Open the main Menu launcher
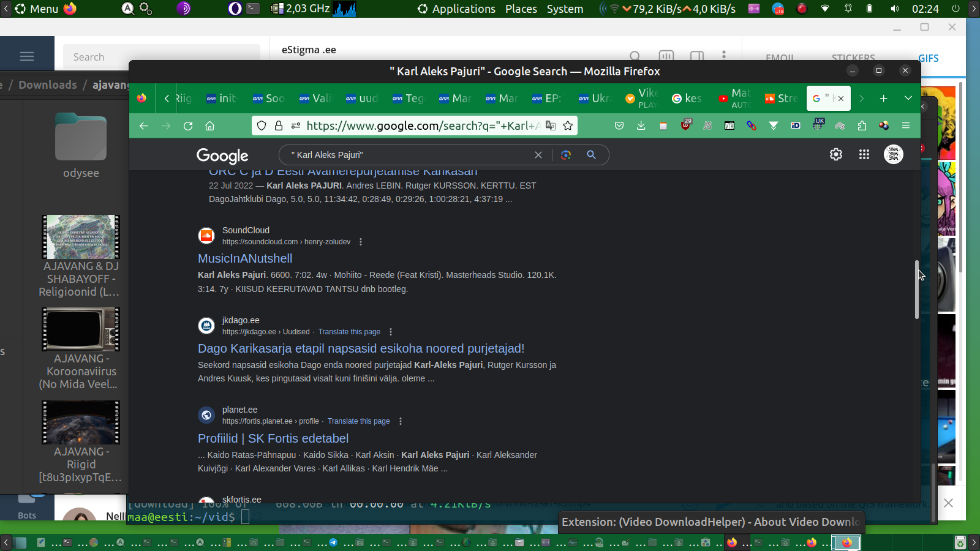The height and width of the screenshot is (551, 980). tap(37, 9)
